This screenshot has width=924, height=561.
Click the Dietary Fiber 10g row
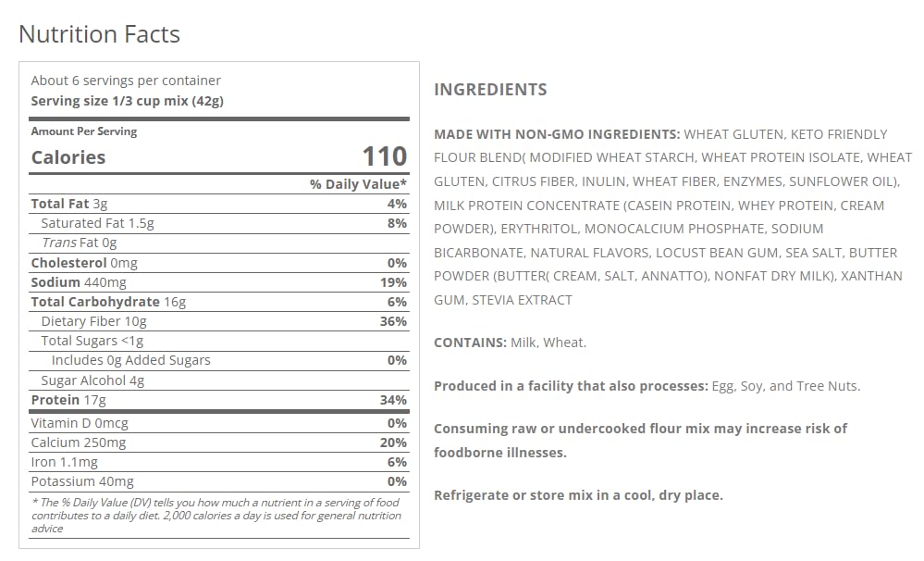coord(93,321)
